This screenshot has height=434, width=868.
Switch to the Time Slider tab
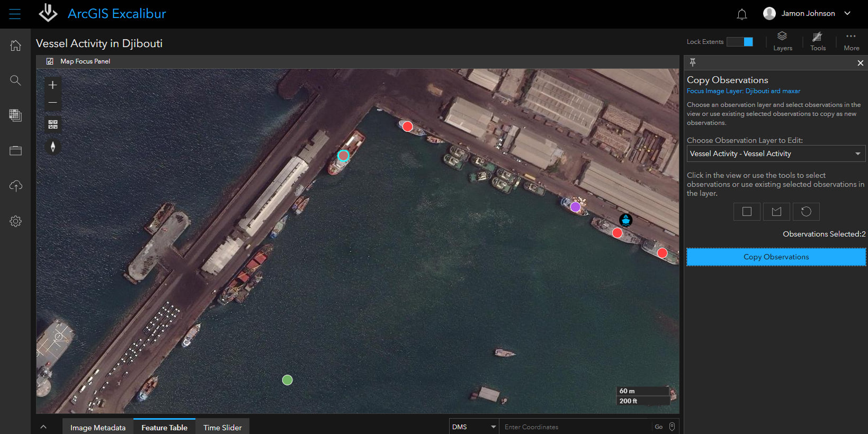click(222, 427)
